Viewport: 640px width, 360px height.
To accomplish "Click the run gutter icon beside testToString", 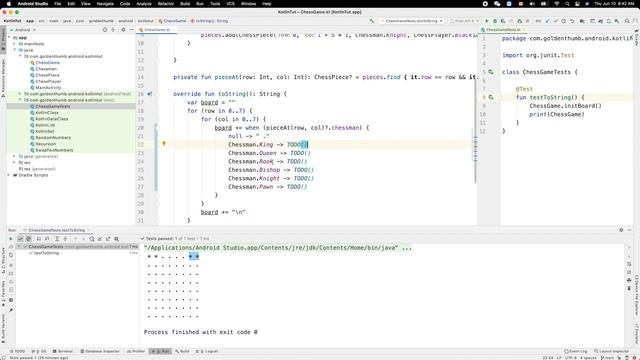I will click(x=491, y=97).
